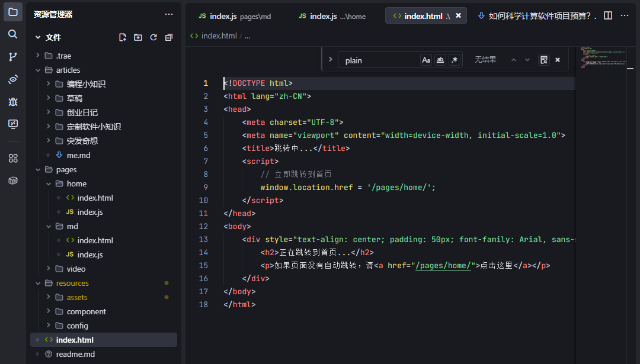This screenshot has height=364, width=640.
Task: Select the active index.html editor tab
Action: pos(425,16)
